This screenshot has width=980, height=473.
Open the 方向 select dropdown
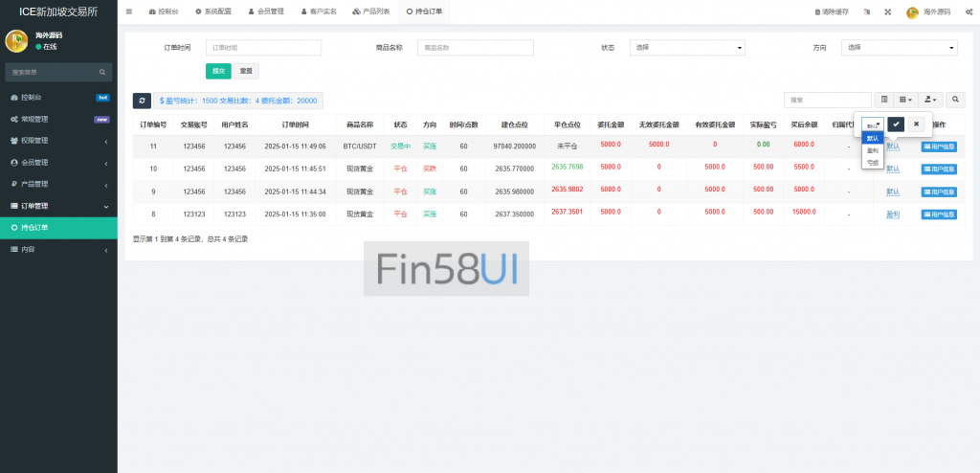click(x=899, y=48)
